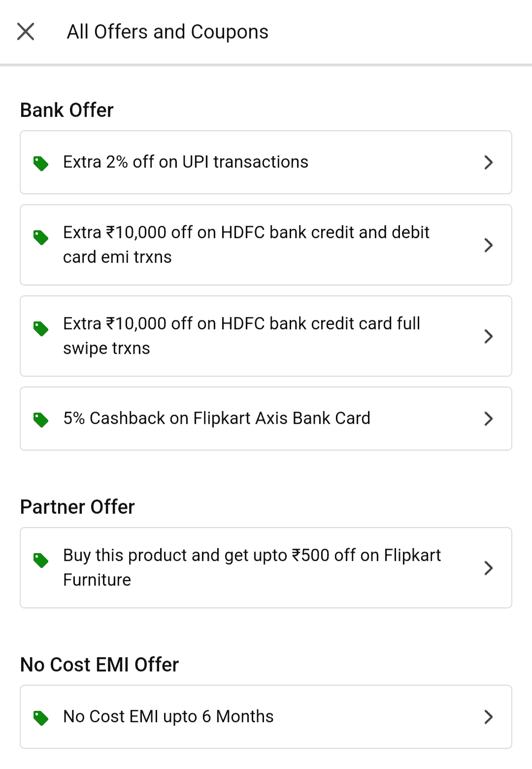Click tag icon beside Axis Bank cashback offer
Screen dimensions: 532x769
[x=41, y=419]
